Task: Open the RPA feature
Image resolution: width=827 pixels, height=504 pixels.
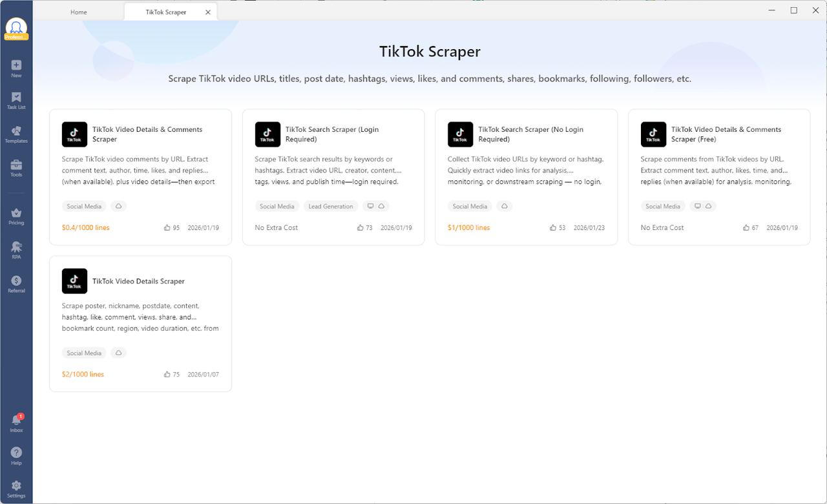Action: [x=16, y=250]
